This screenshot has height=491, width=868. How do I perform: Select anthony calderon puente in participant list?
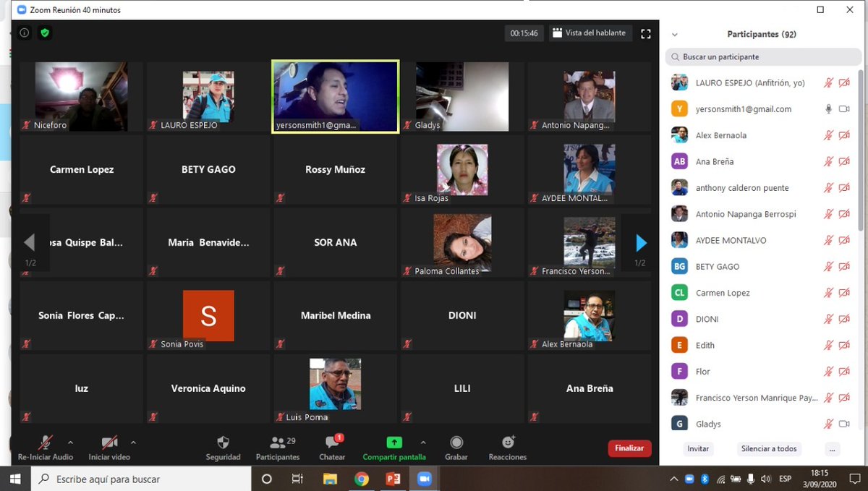coord(761,188)
